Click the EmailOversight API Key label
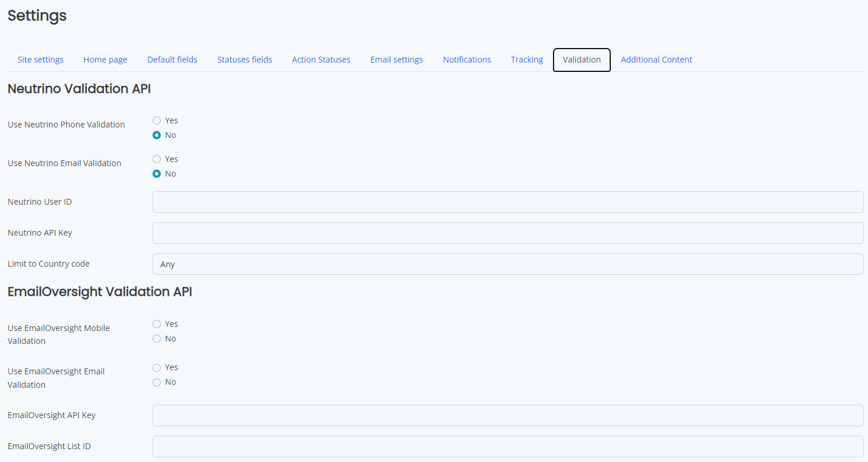 tap(51, 415)
